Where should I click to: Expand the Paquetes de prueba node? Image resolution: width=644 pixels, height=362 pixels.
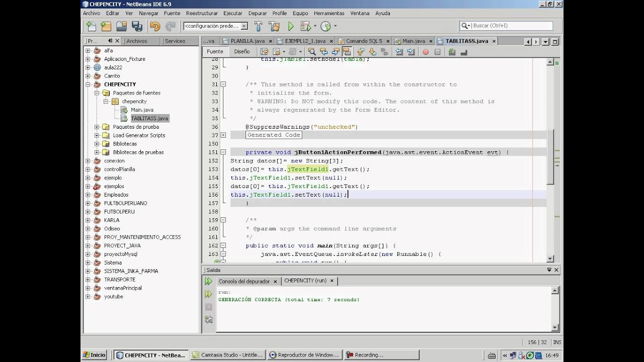(x=97, y=127)
